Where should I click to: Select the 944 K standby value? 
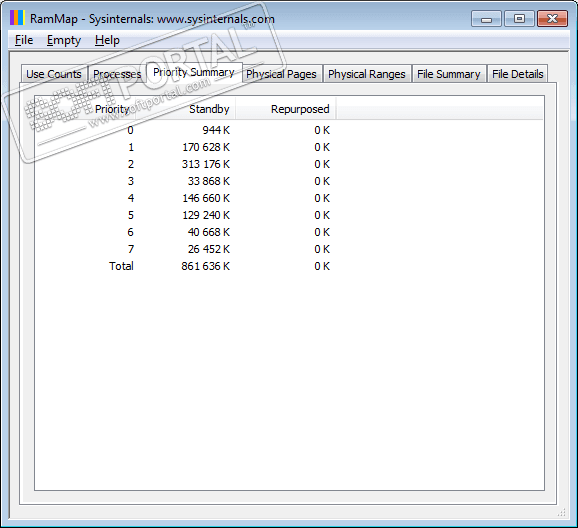click(216, 130)
